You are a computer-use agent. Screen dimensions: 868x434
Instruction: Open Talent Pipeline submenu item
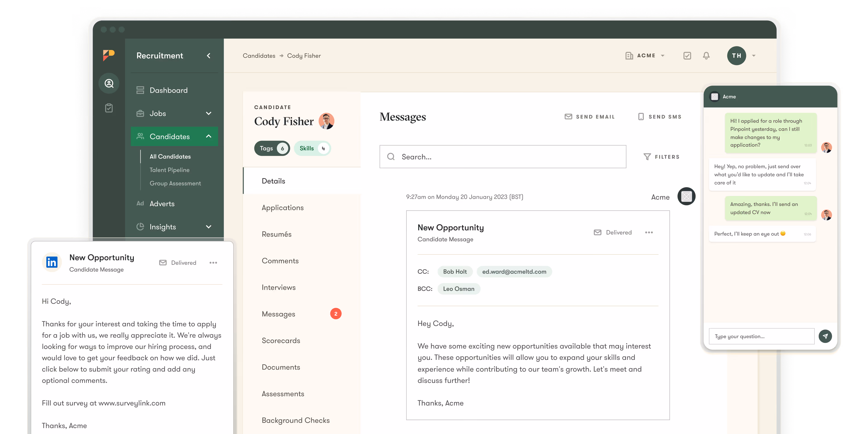tap(170, 170)
